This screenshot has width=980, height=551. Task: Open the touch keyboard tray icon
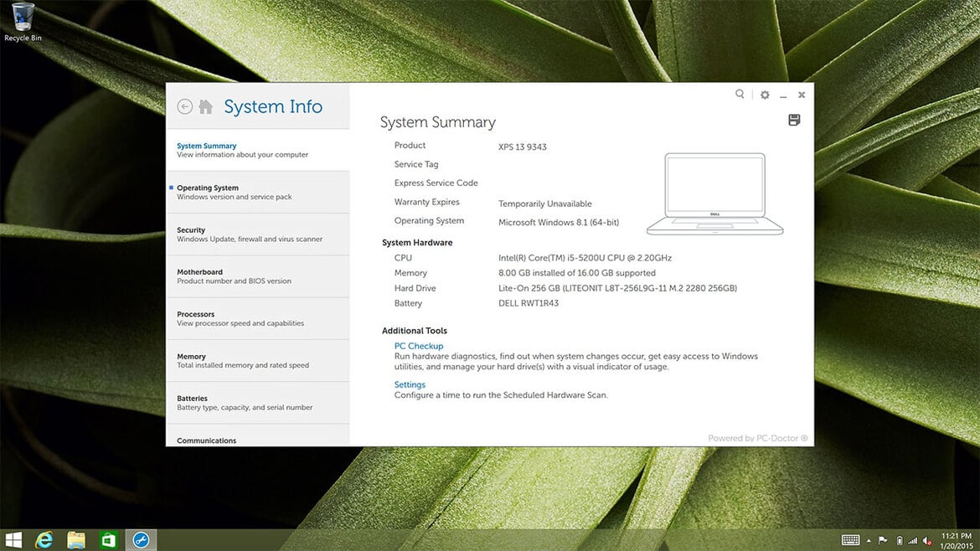coord(851,540)
